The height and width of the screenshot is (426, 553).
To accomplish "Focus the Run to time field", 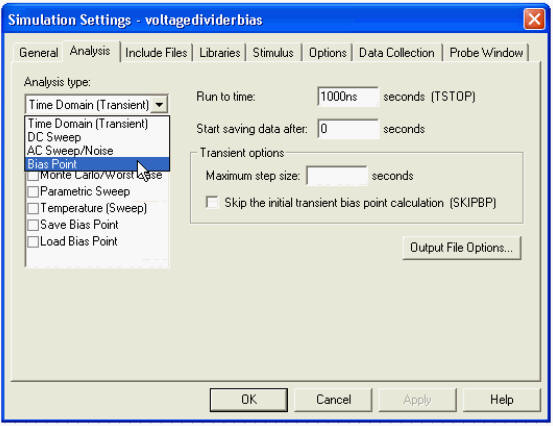I will [x=348, y=96].
